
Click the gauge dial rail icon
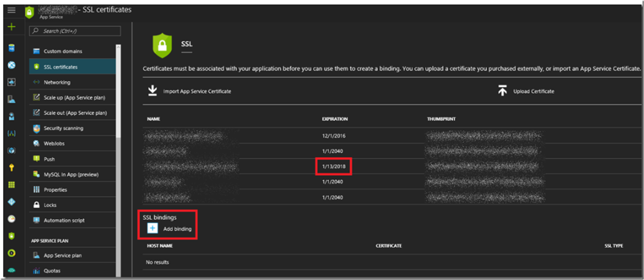(11, 219)
